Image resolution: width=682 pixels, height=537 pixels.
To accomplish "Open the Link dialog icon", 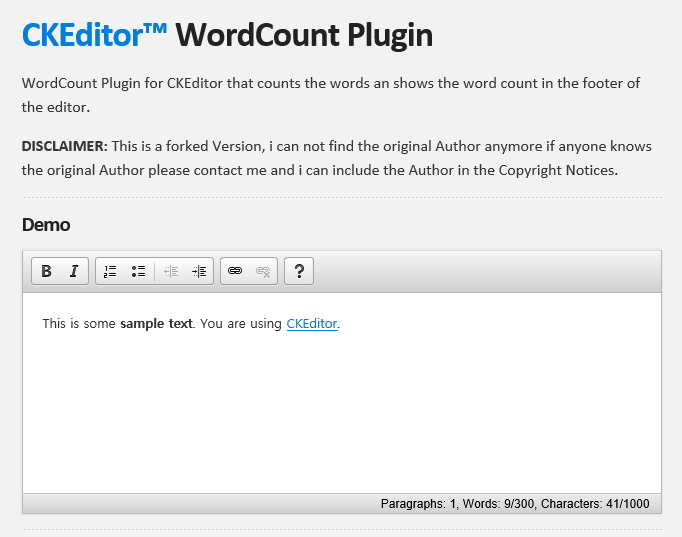I will tap(235, 271).
